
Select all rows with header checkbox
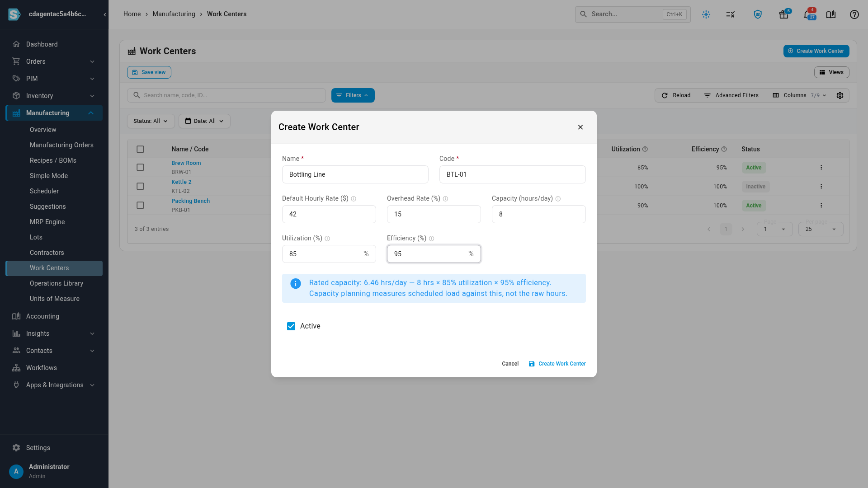coord(140,149)
